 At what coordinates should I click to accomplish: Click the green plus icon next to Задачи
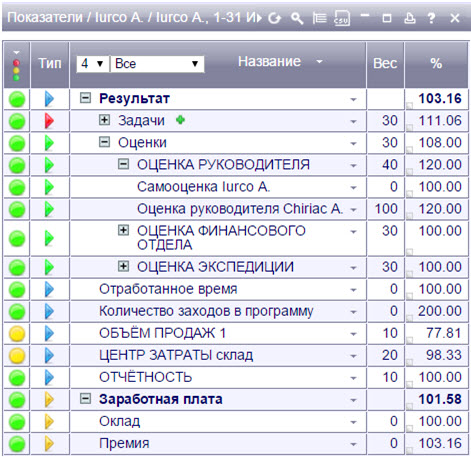[x=180, y=120]
